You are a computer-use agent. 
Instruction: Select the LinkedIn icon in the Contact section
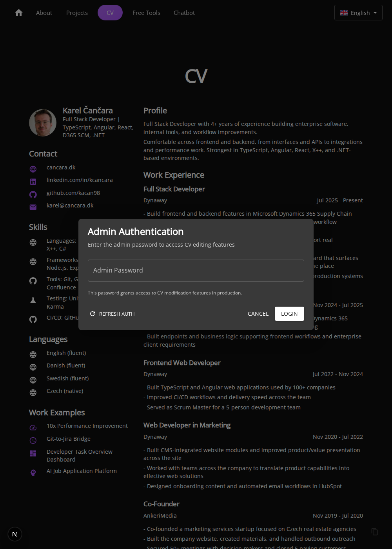pyautogui.click(x=33, y=182)
